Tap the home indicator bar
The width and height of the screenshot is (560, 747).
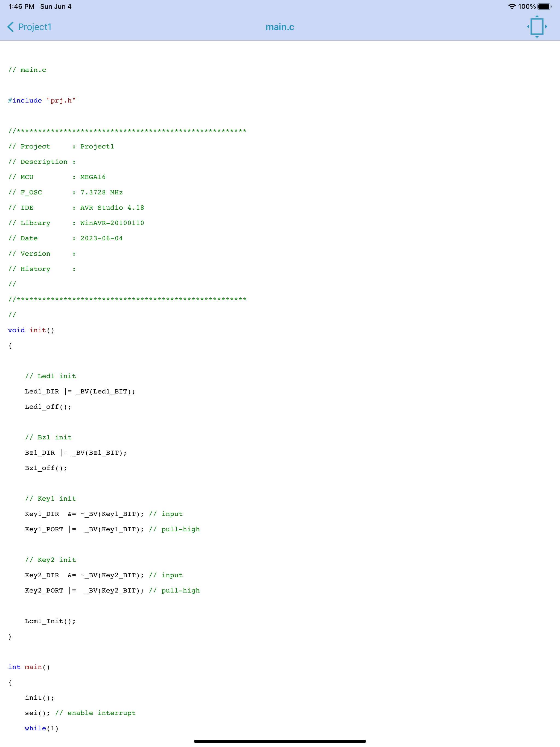pyautogui.click(x=280, y=741)
